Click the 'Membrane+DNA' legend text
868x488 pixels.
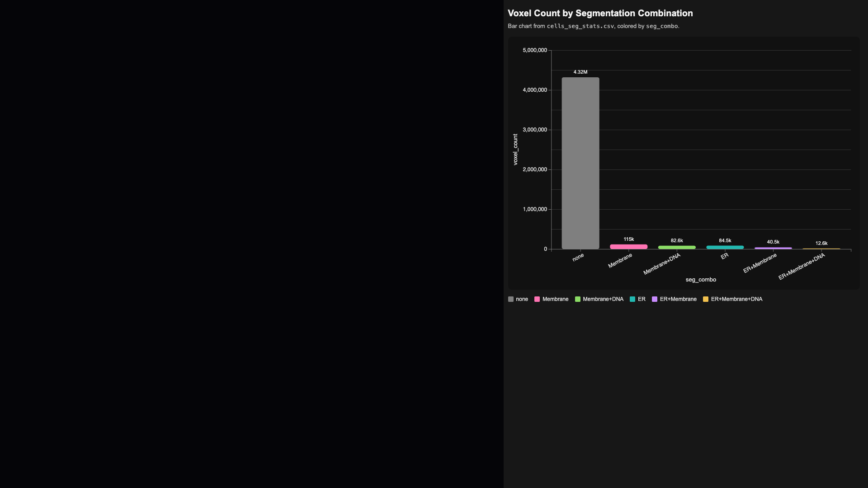pos(603,299)
